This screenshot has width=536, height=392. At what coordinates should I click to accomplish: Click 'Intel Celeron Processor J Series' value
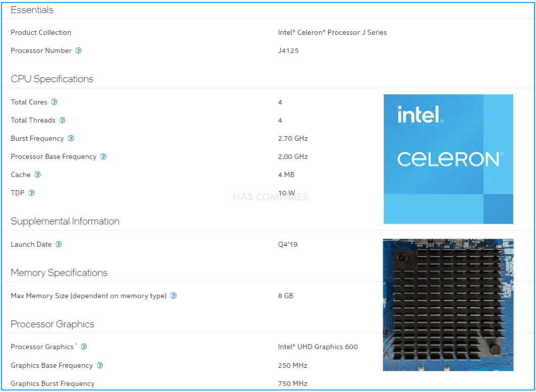pos(332,32)
